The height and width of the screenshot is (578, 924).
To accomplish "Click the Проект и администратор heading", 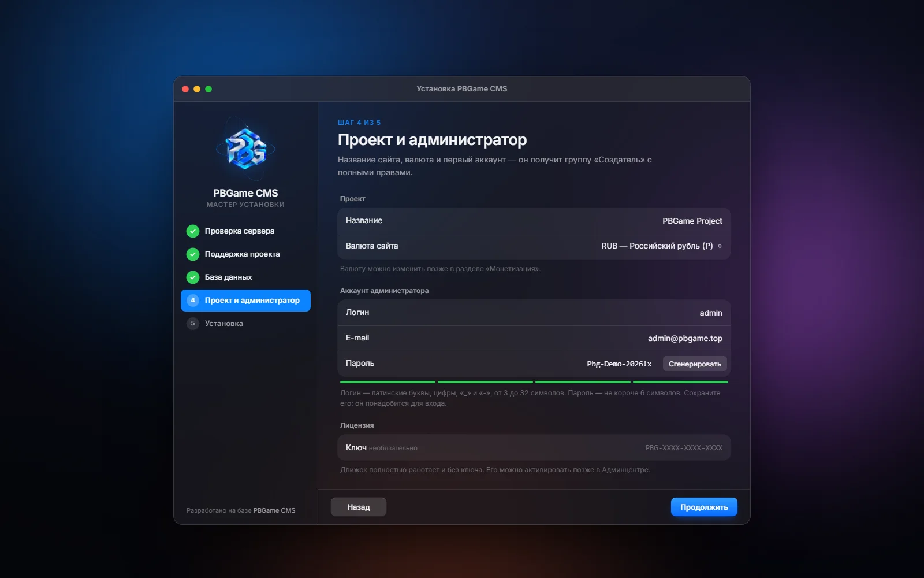I will tap(432, 140).
